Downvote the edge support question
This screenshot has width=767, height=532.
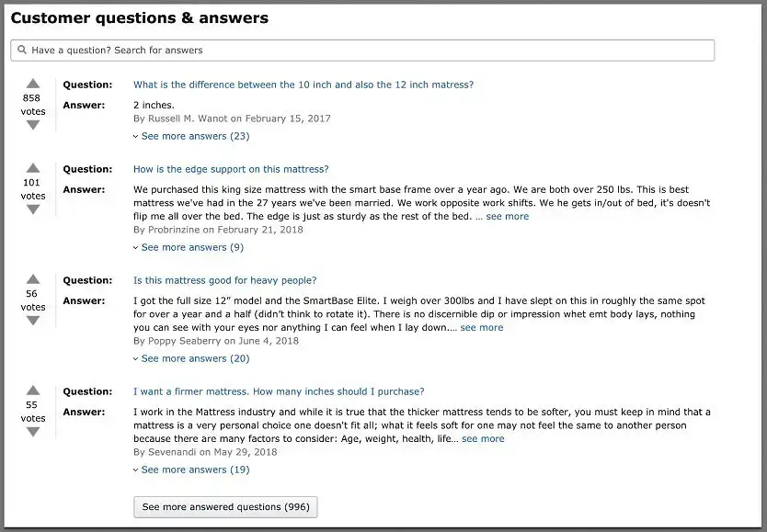tap(33, 209)
